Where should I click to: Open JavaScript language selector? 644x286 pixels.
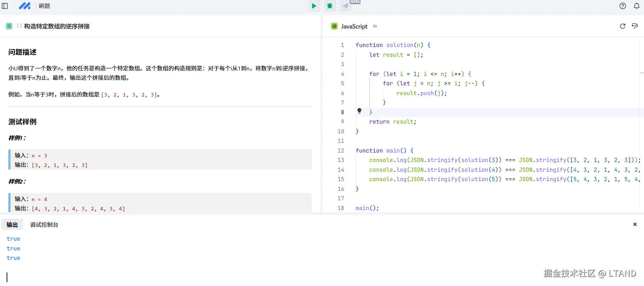(x=354, y=26)
